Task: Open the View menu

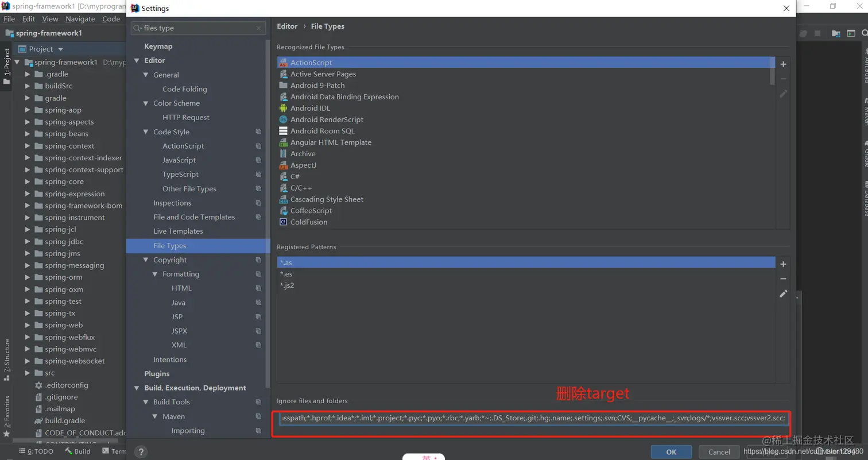Action: point(50,19)
